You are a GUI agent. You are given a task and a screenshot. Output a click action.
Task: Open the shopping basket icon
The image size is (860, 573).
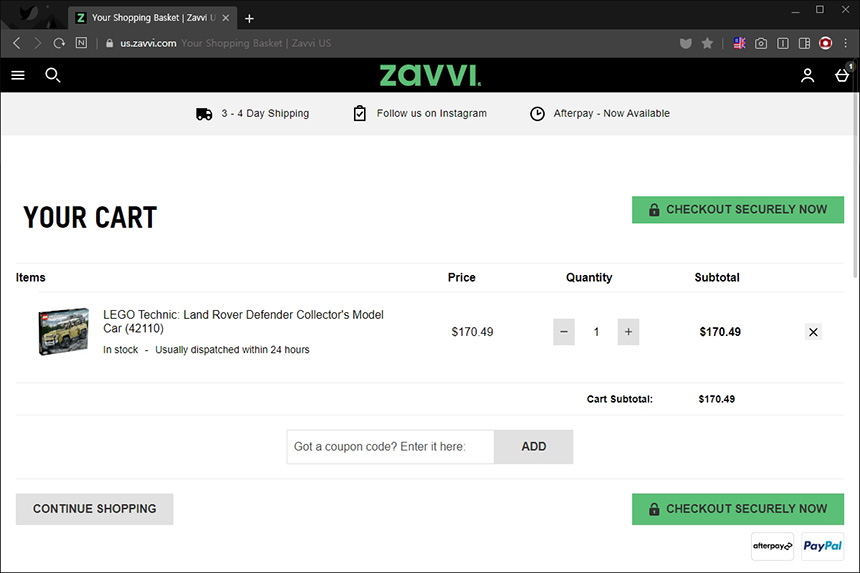click(842, 75)
